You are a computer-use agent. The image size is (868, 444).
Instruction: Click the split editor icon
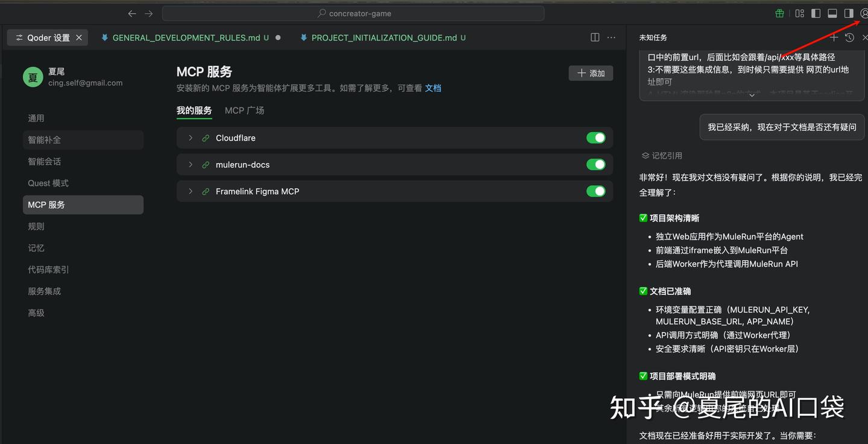click(595, 37)
